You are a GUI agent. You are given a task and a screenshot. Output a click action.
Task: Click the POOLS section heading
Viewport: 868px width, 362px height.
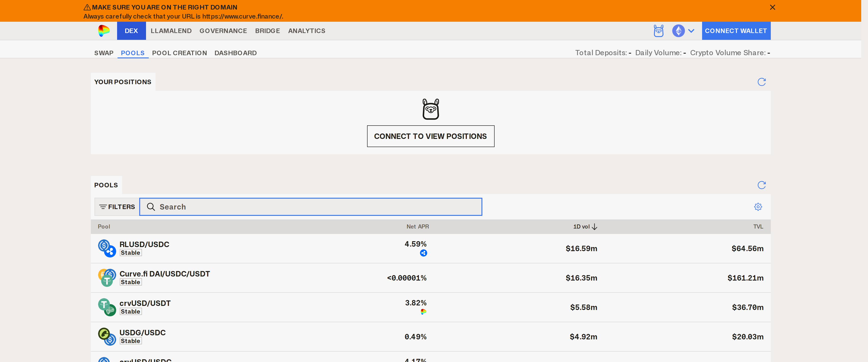click(106, 185)
